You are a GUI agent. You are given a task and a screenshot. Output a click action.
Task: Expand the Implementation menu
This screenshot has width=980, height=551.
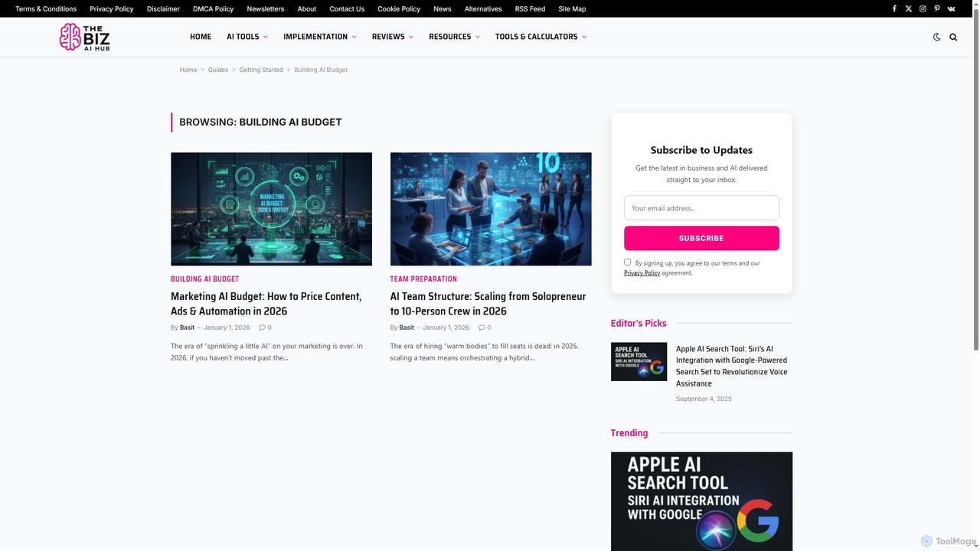[x=320, y=37]
